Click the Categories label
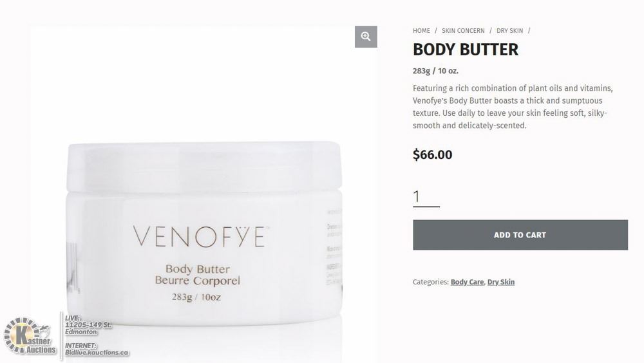644x363 pixels. tap(430, 282)
